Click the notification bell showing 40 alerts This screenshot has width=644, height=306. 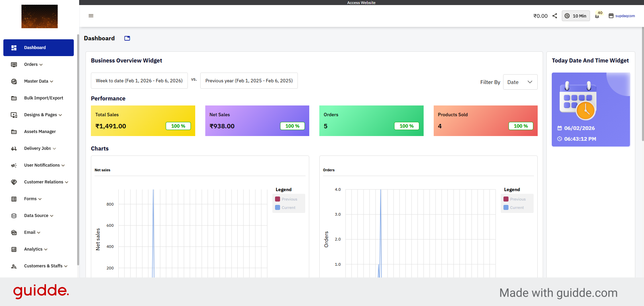click(598, 16)
